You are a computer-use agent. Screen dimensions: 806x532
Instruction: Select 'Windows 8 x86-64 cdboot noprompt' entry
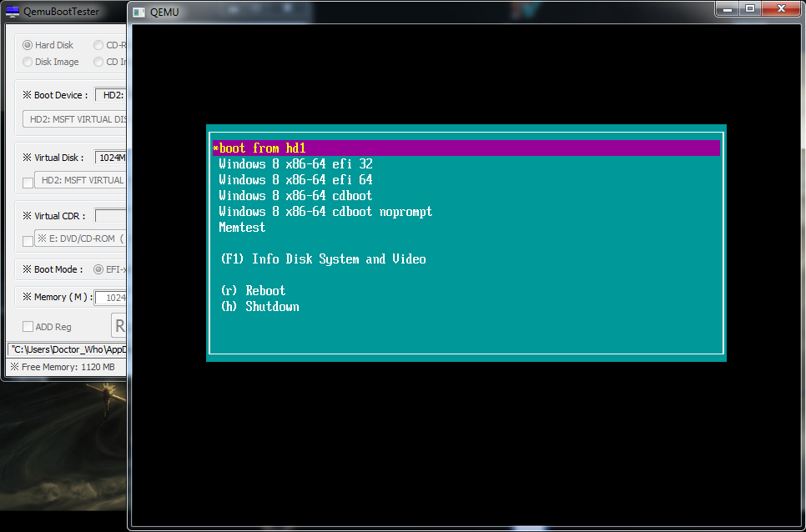click(x=325, y=212)
